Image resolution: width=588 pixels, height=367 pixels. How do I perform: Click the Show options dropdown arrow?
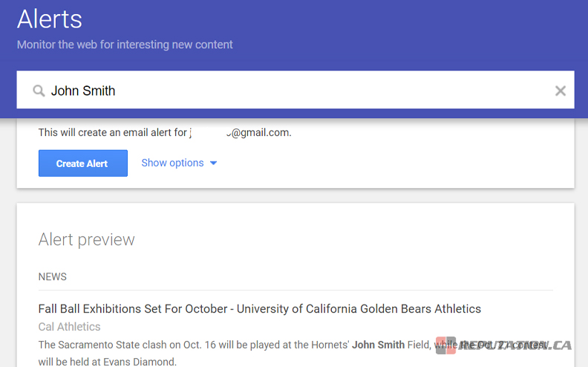point(213,163)
